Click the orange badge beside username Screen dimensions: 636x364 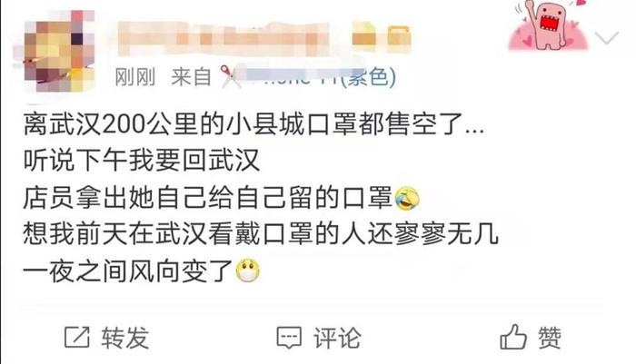coord(363,38)
